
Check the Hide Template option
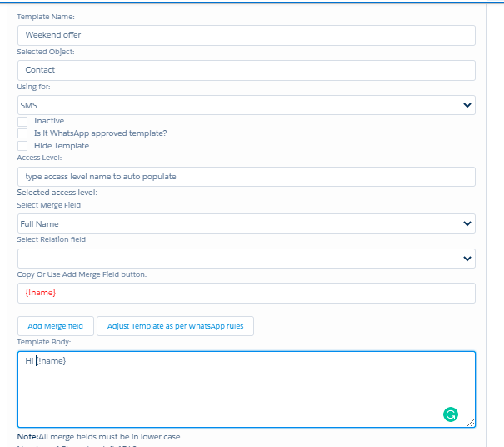(x=22, y=146)
